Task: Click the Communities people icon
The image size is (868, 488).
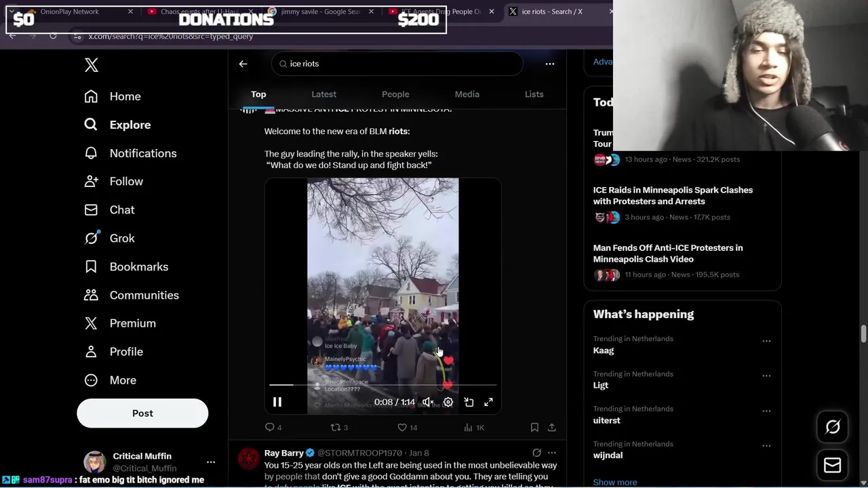Action: pos(91,296)
